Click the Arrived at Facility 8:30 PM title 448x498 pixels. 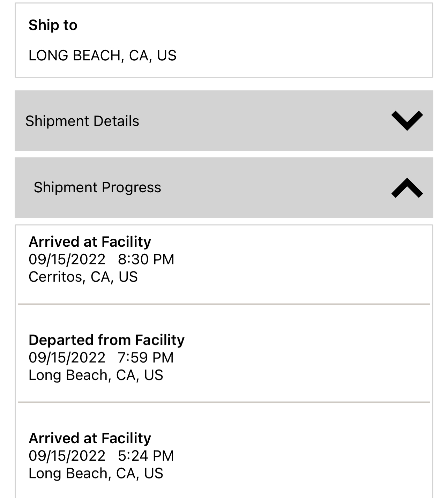(90, 241)
